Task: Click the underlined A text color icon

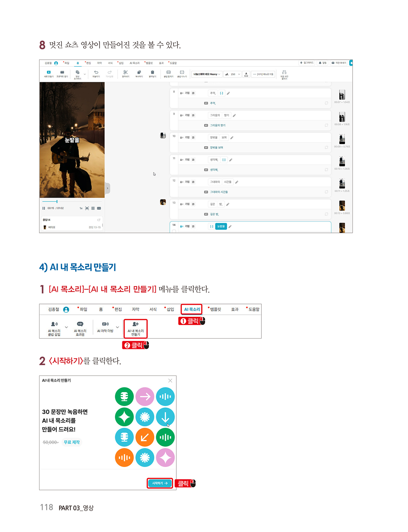Action: 246,74
